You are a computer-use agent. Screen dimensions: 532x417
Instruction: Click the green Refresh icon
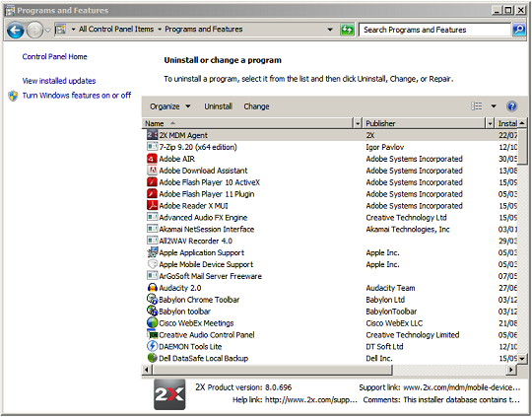347,30
